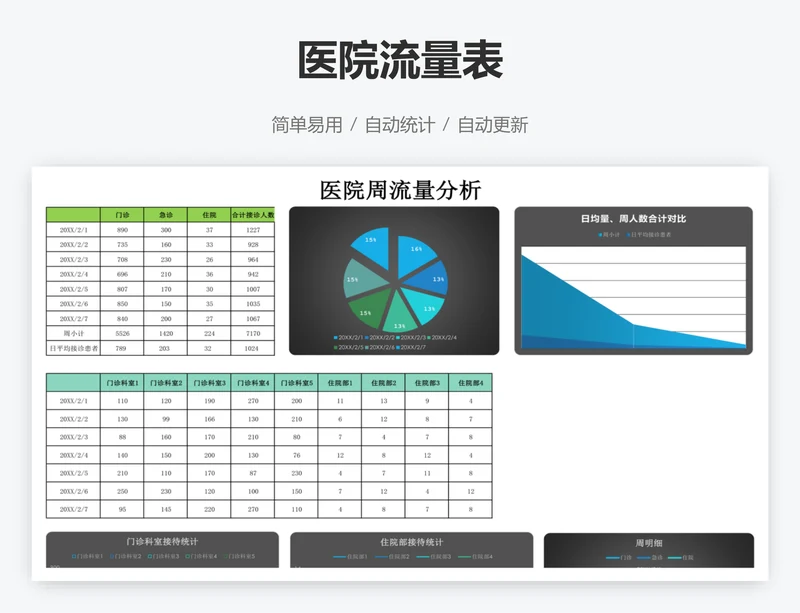Screen dimensions: 800x613
Task: Click the 20XX/2/6 row label in the department table
Action: (73, 491)
